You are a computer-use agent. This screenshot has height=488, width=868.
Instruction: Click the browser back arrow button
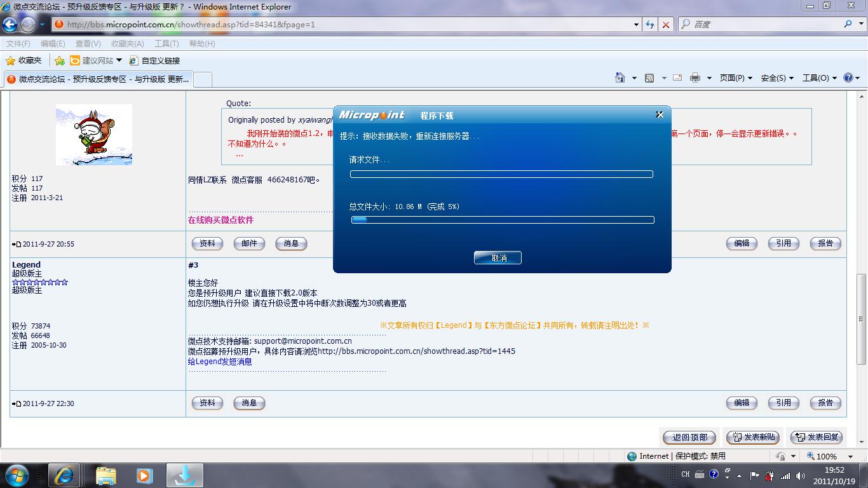click(10, 24)
